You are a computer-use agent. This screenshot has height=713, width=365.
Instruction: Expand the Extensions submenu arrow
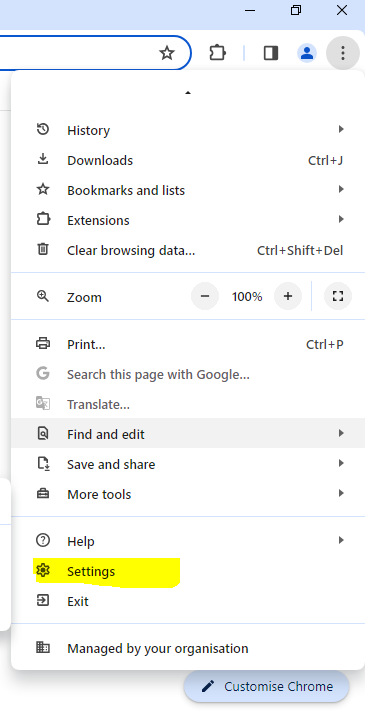341,219
